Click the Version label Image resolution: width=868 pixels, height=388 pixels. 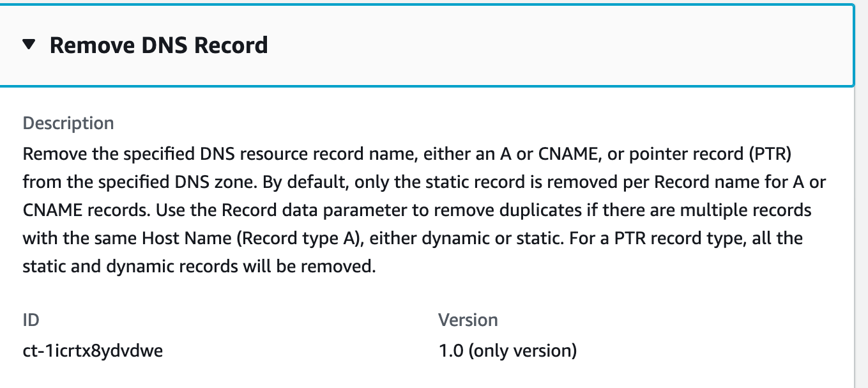click(x=469, y=320)
